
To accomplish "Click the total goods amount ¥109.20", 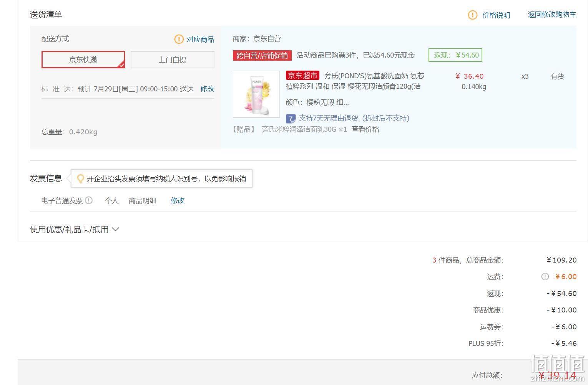I will 561,260.
